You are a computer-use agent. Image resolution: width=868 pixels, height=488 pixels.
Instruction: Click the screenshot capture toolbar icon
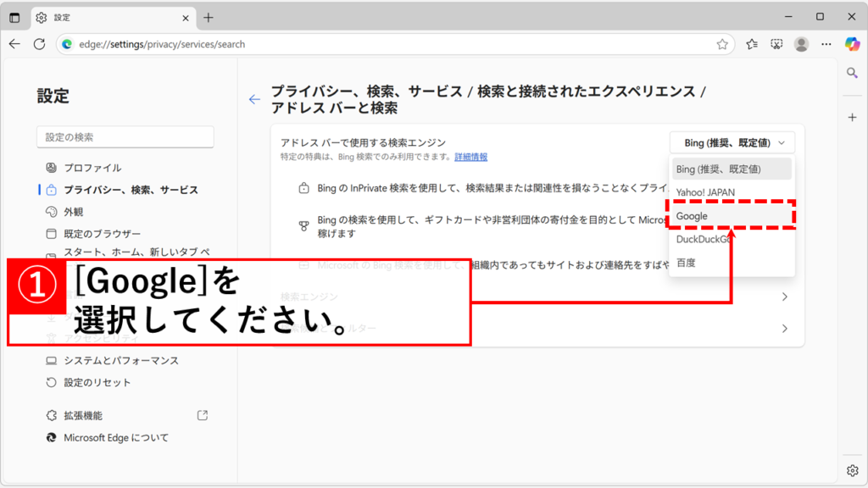click(776, 44)
